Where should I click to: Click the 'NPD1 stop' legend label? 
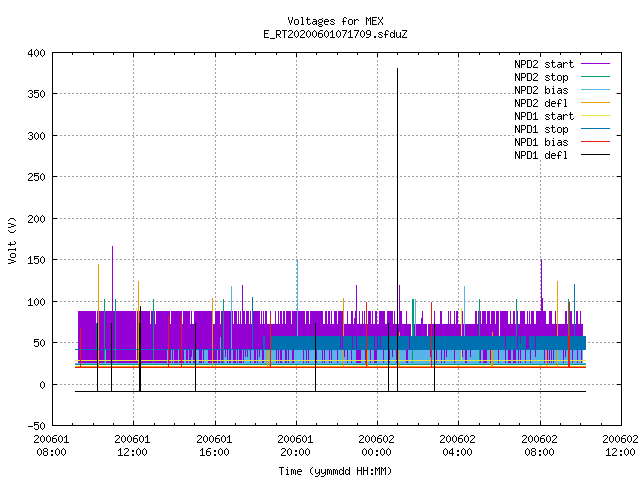pyautogui.click(x=541, y=129)
